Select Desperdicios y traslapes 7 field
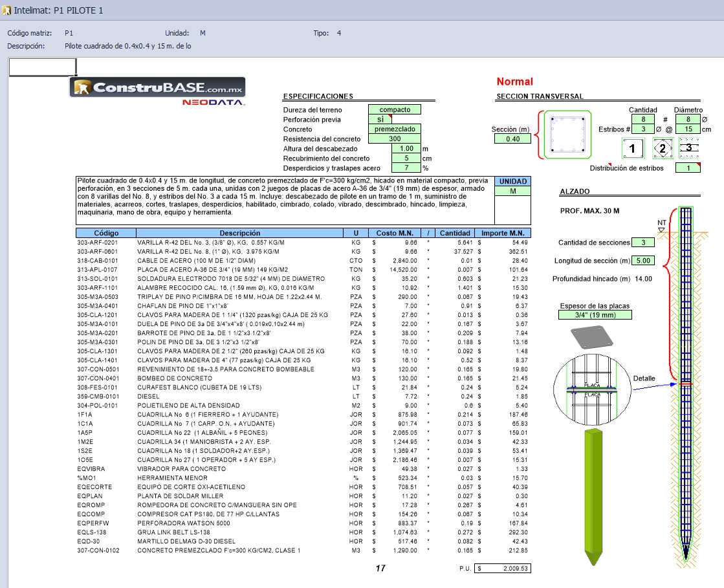This screenshot has height=588, width=724. pos(406,168)
